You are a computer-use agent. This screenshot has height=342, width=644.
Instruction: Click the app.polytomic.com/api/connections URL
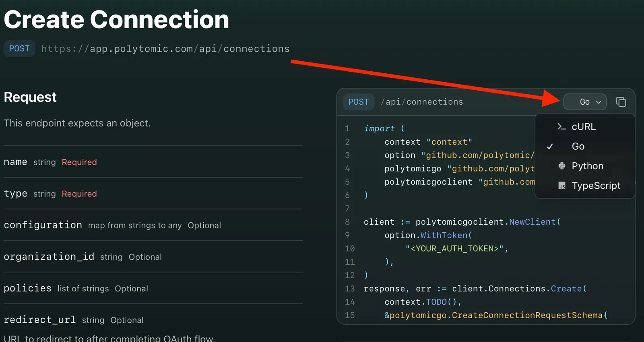(165, 49)
